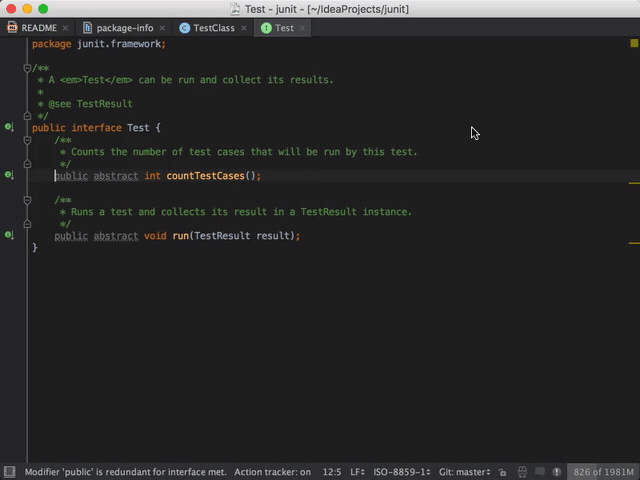Close the Test tab
The image size is (640, 480).
[302, 28]
